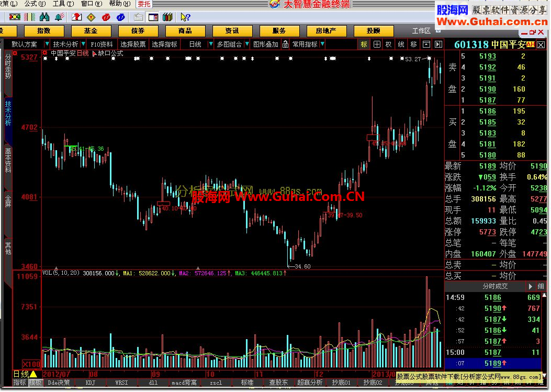Click the yellow triangle beside 日线 label

(x=33, y=374)
